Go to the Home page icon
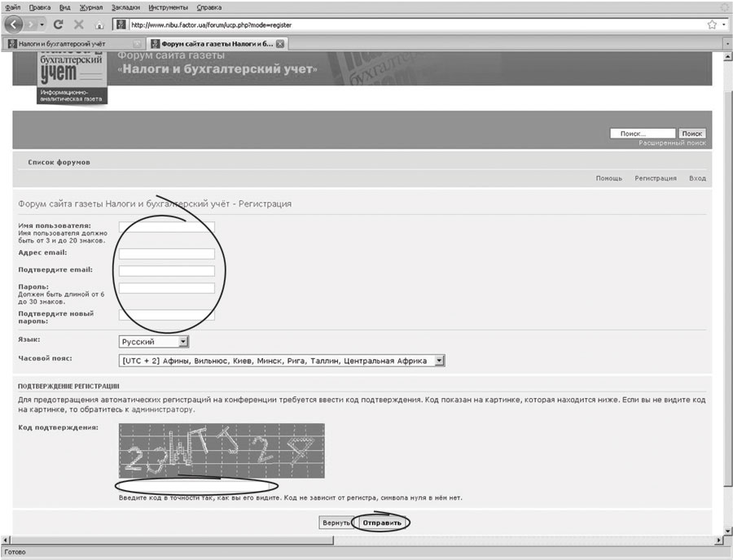Image resolution: width=733 pixels, height=560 pixels. (x=99, y=25)
